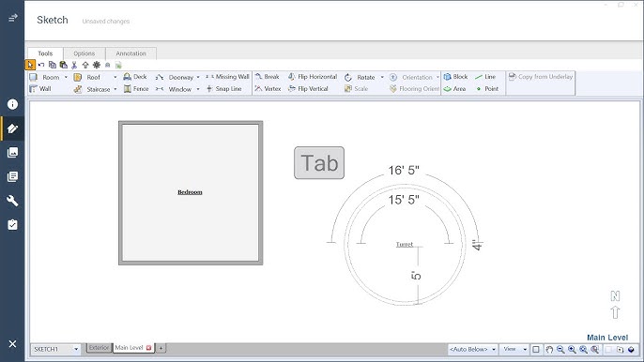
Task: Select the pointer selection tool
Action: coord(30,65)
